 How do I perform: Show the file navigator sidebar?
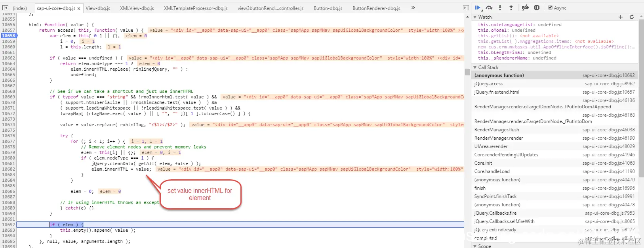point(5,8)
